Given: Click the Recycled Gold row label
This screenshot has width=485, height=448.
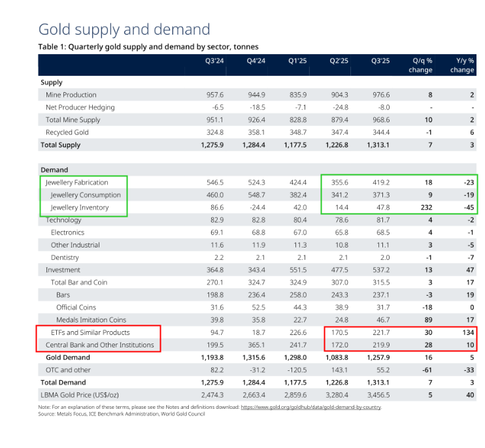Looking at the screenshot, I should 67,132.
